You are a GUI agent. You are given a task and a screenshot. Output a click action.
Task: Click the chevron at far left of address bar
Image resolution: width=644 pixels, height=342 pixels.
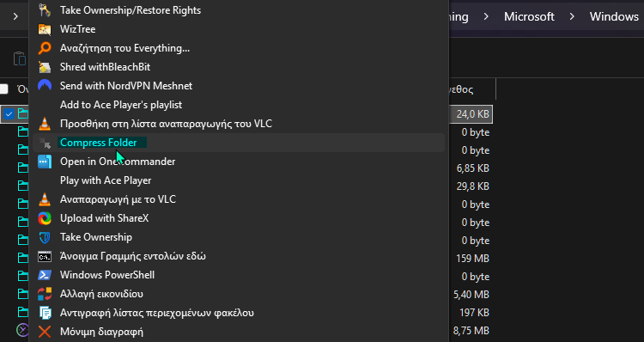coord(15,17)
